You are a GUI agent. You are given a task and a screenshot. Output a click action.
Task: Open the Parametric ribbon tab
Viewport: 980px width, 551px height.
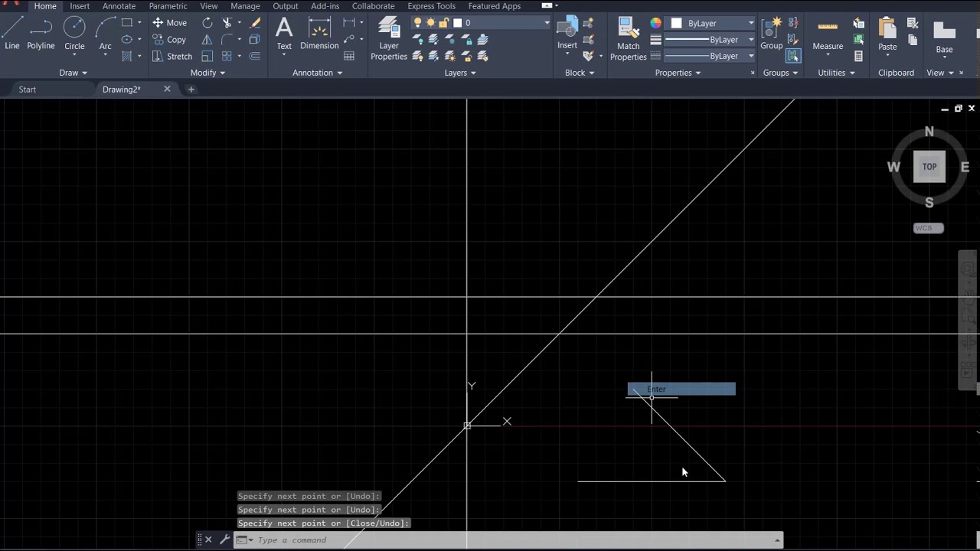[x=168, y=6]
